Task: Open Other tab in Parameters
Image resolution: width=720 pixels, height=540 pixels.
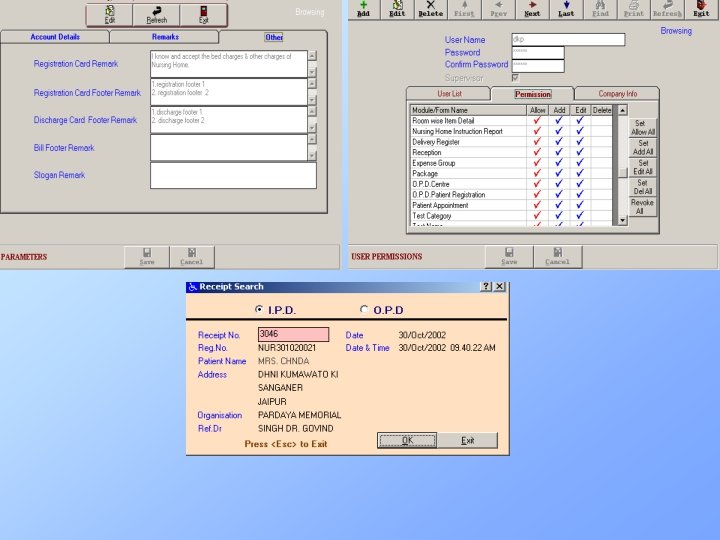Action: 274,37
